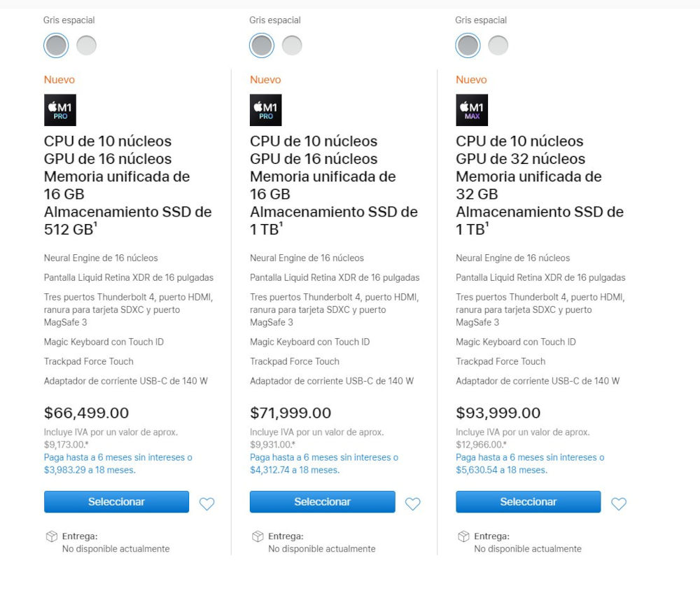Viewport: 700px width, 605px height.
Task: Choose silver color for 512 GB model
Action: [x=86, y=46]
